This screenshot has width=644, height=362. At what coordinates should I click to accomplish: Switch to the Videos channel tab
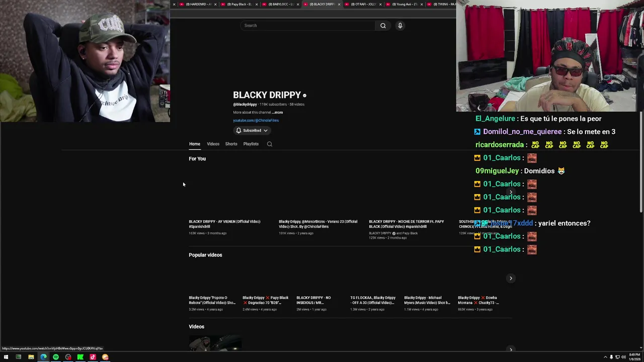click(x=213, y=144)
